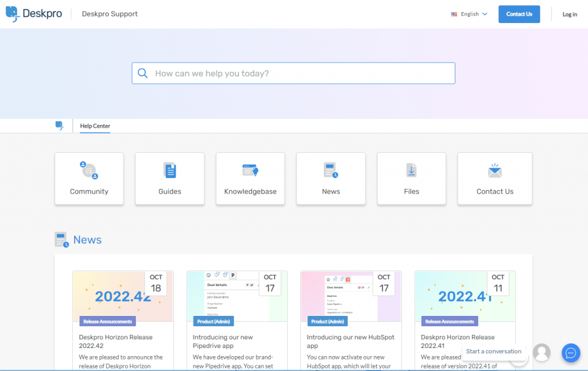
Task: Open the 2022.41 release thumbnail
Action: (x=465, y=296)
